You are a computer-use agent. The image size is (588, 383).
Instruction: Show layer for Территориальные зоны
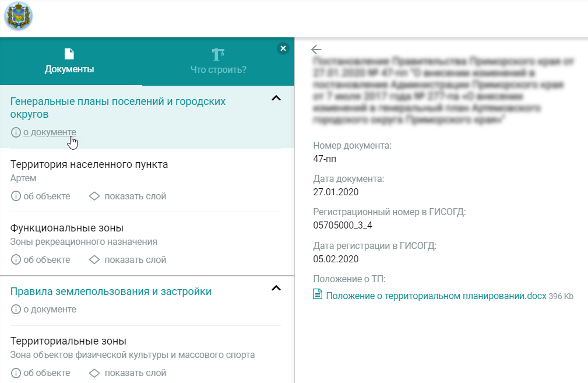coord(128,373)
